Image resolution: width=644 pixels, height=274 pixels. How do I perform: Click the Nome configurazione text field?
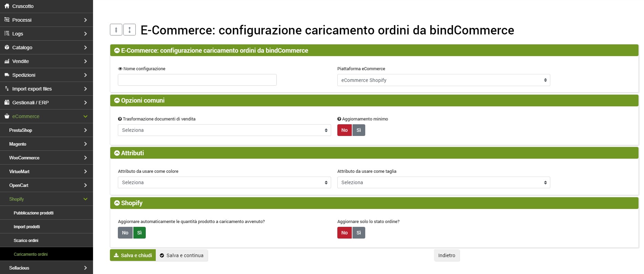click(197, 80)
